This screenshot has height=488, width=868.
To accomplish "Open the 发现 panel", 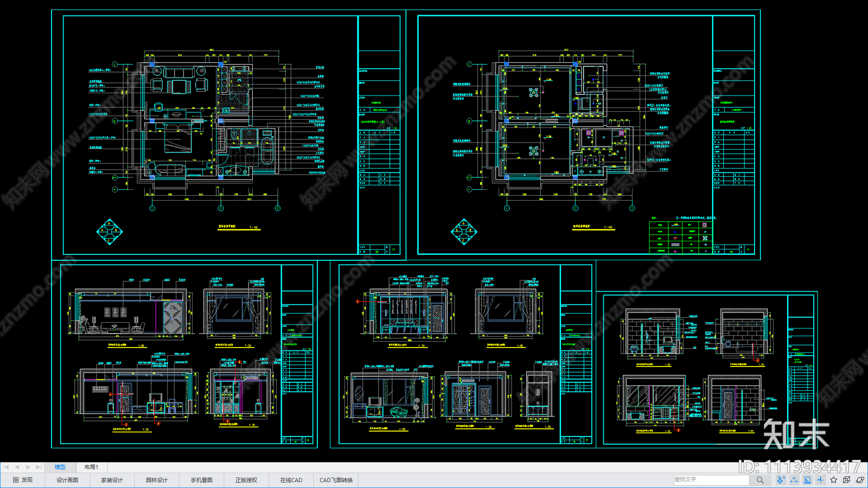I will [23, 480].
